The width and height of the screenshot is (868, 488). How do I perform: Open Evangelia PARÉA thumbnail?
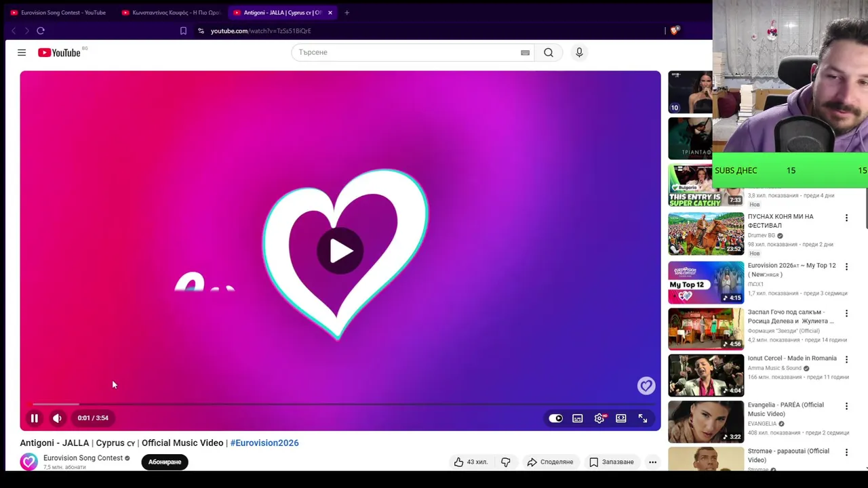(x=706, y=422)
